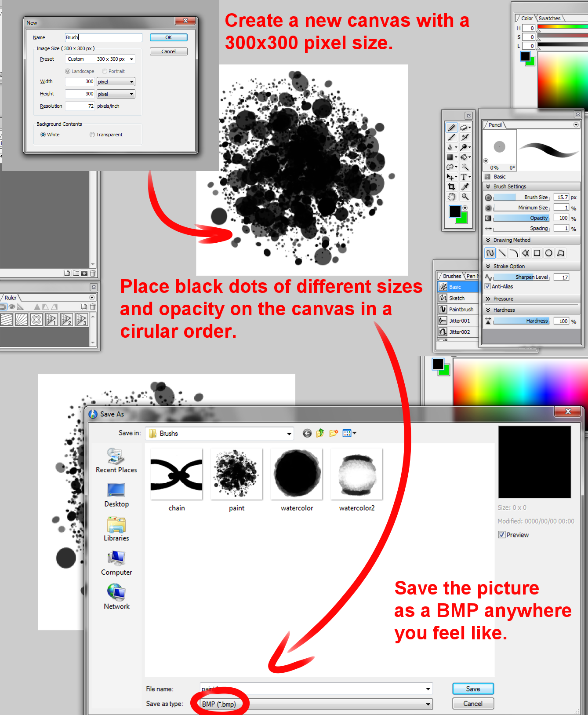Toggle the Preview checkbox in Save As

[x=502, y=535]
